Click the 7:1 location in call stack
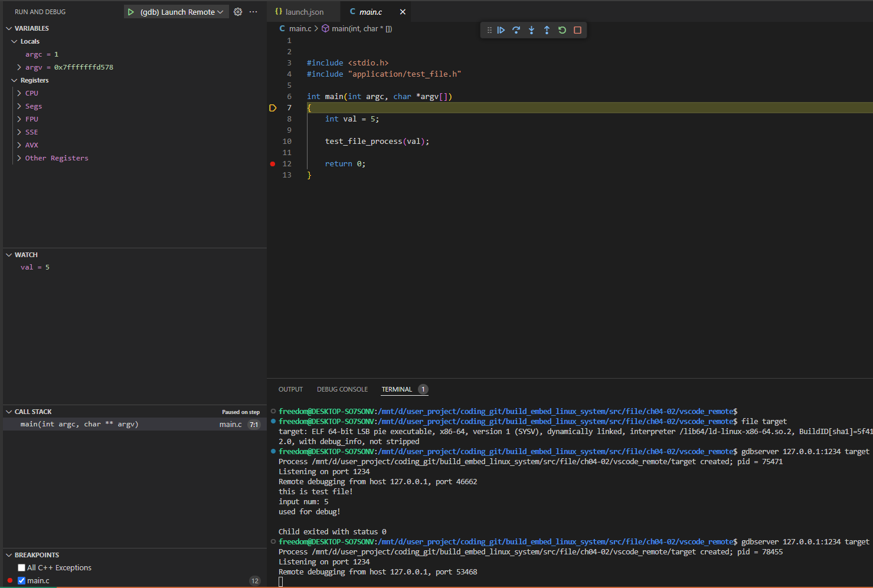 click(x=254, y=425)
